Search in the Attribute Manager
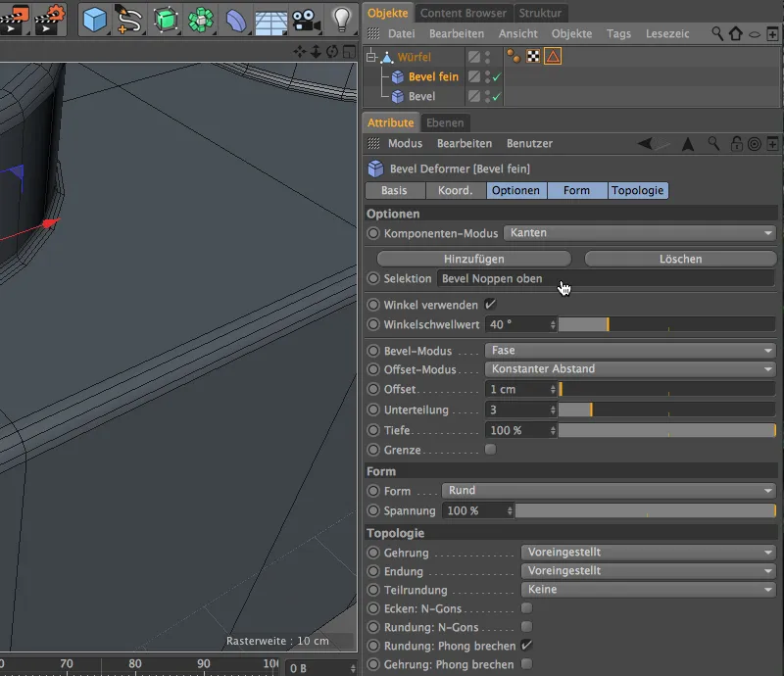The image size is (784, 676). click(x=713, y=144)
